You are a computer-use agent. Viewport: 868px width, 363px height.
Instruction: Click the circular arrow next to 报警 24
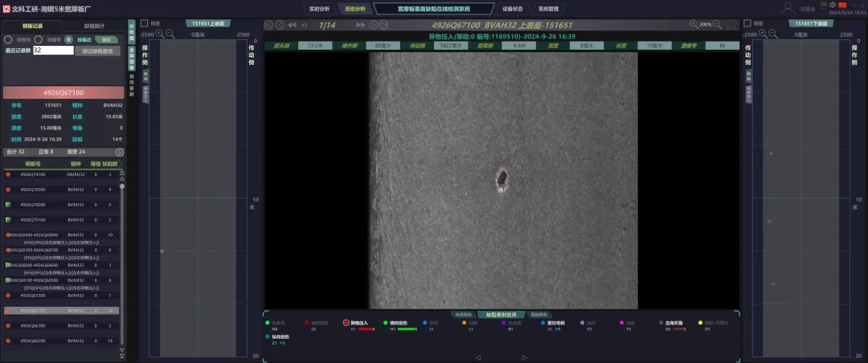(120, 152)
